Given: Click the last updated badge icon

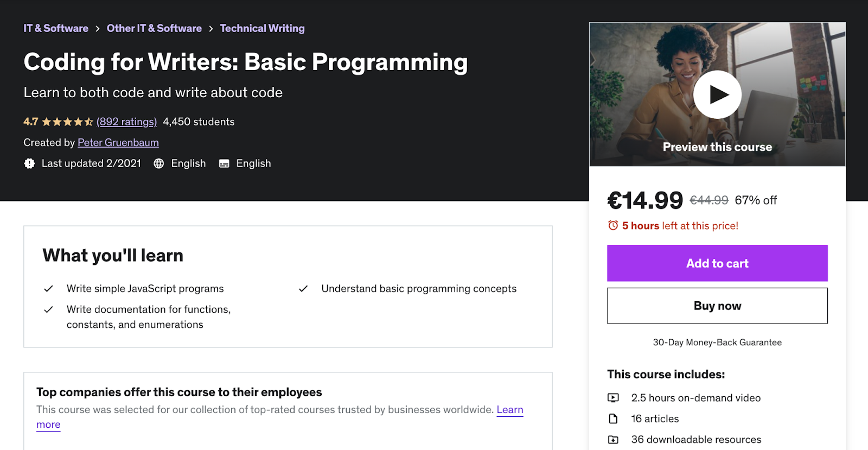Looking at the screenshot, I should click(29, 163).
